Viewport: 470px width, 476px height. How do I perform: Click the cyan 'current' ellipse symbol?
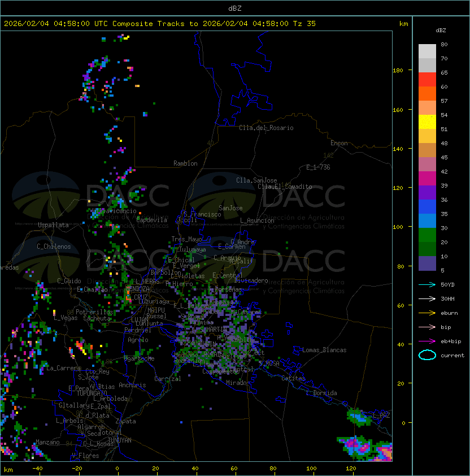tap(427, 355)
